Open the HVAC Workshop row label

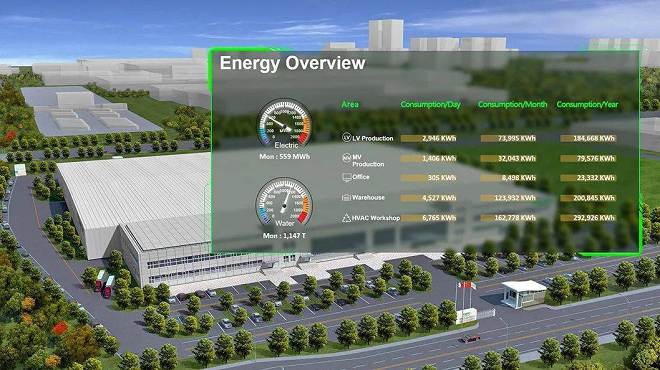click(376, 218)
